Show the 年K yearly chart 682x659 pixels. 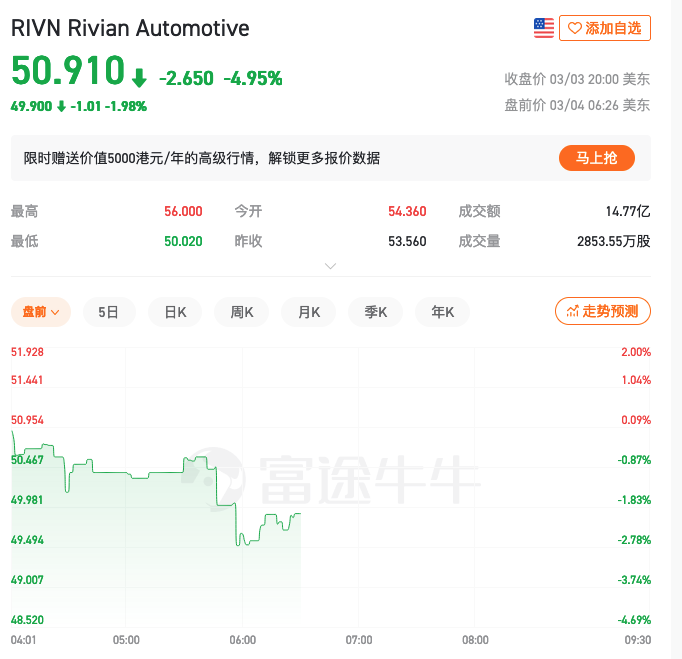click(443, 312)
